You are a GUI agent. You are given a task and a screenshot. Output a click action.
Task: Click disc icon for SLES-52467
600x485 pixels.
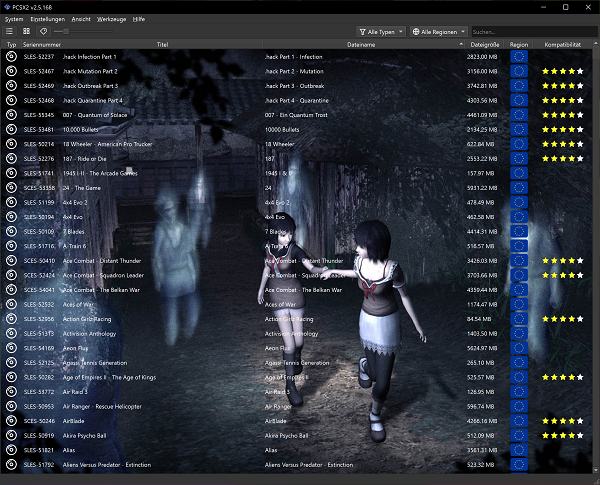[x=11, y=71]
